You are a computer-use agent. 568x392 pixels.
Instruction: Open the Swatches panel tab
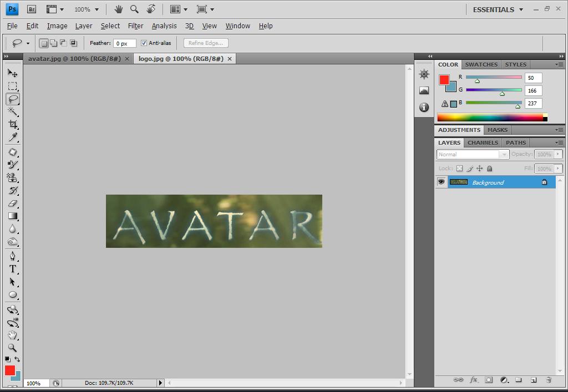point(481,64)
